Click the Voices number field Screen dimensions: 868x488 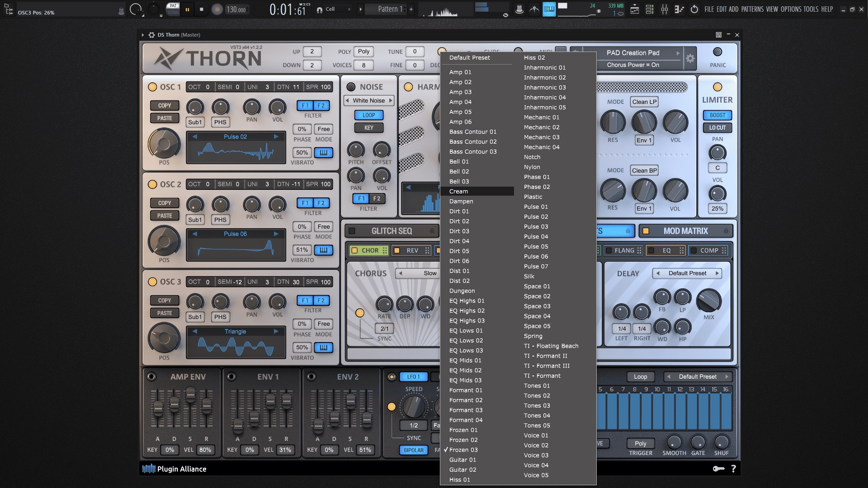point(363,65)
